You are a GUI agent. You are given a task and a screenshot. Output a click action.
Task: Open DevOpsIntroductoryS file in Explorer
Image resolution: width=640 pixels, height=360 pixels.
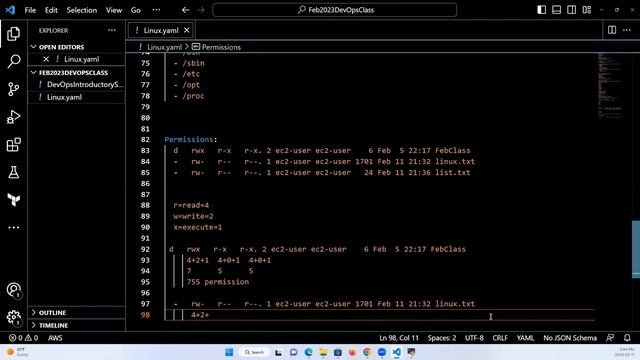click(x=77, y=84)
